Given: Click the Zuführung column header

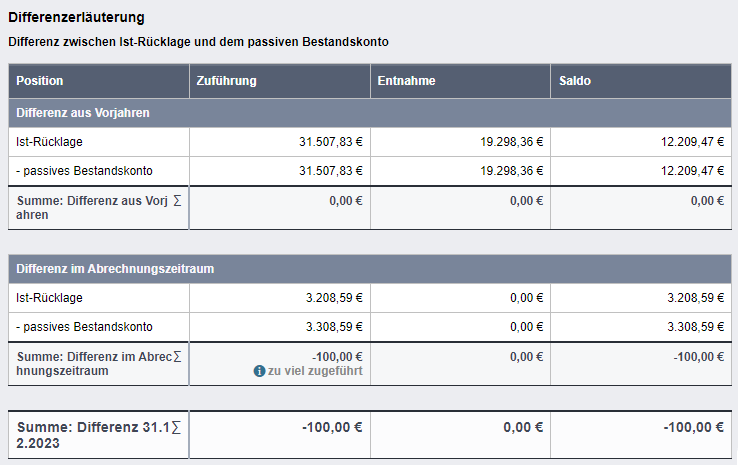Looking at the screenshot, I should [228, 81].
